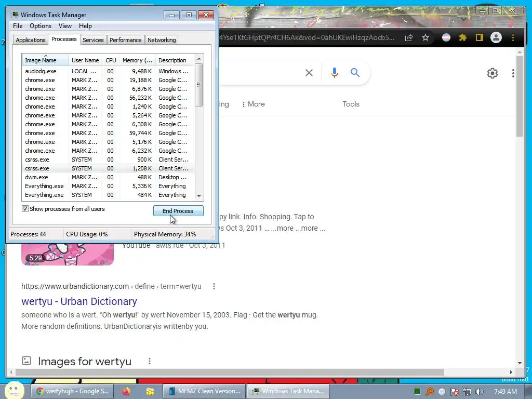The height and width of the screenshot is (399, 532).
Task: Switch to the Networking tab
Action: coord(162,40)
